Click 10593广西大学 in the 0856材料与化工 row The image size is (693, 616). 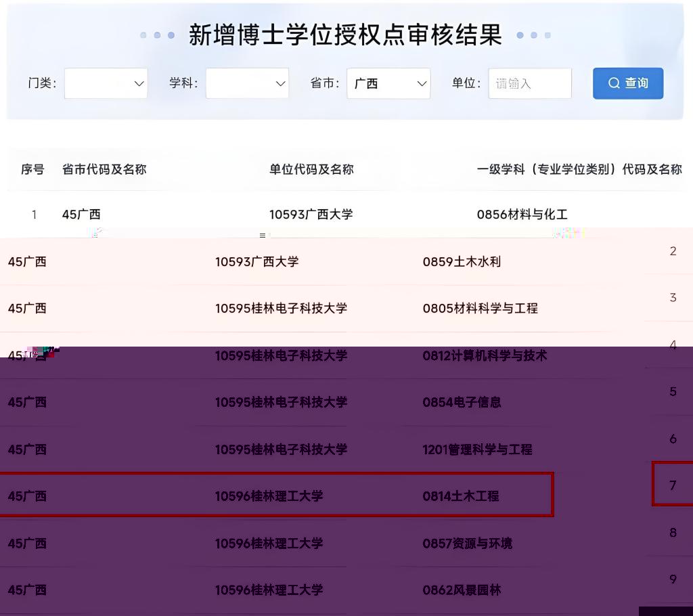pos(311,215)
